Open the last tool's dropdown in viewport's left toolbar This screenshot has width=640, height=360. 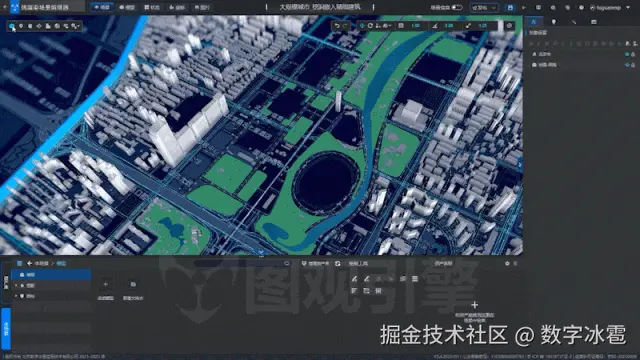click(75, 26)
